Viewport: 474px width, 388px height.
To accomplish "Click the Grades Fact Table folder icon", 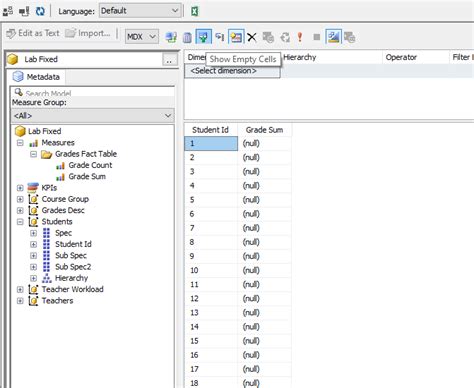I will pyautogui.click(x=46, y=154).
